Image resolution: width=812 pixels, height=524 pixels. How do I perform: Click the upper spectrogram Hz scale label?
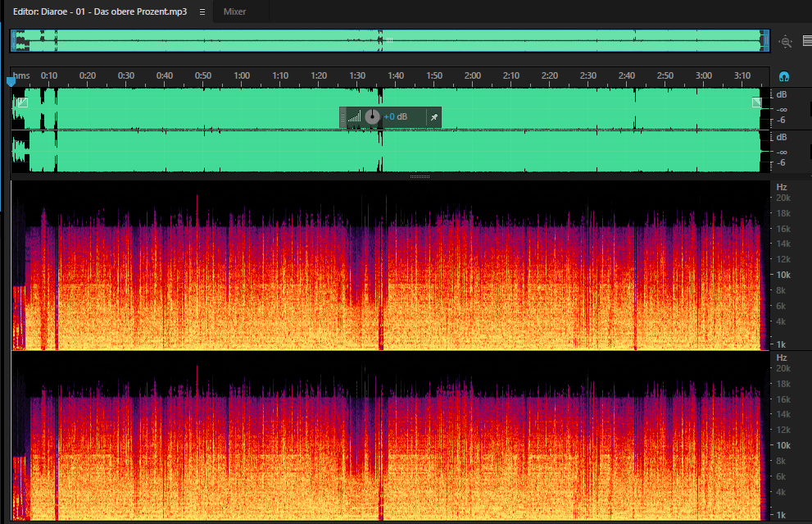click(782, 187)
